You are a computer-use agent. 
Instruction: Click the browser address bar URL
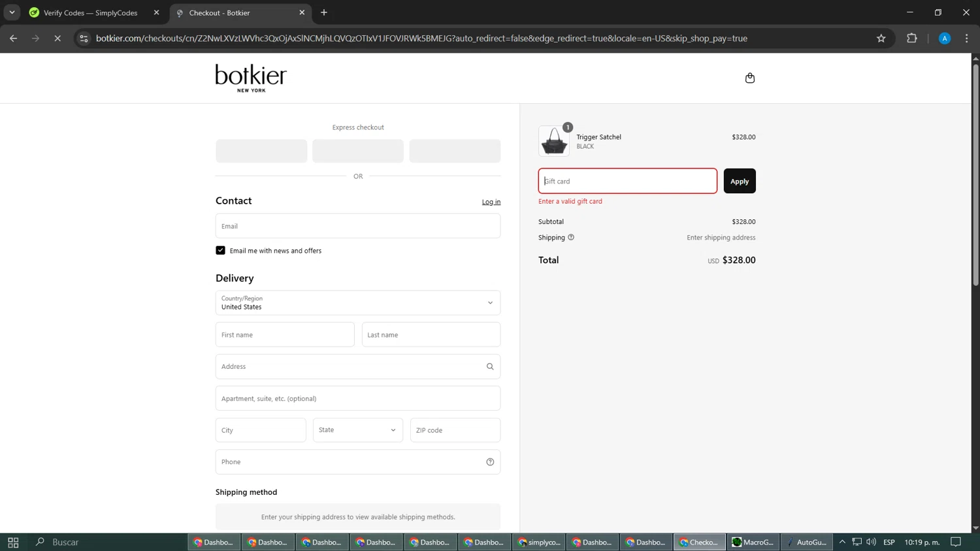421,39
